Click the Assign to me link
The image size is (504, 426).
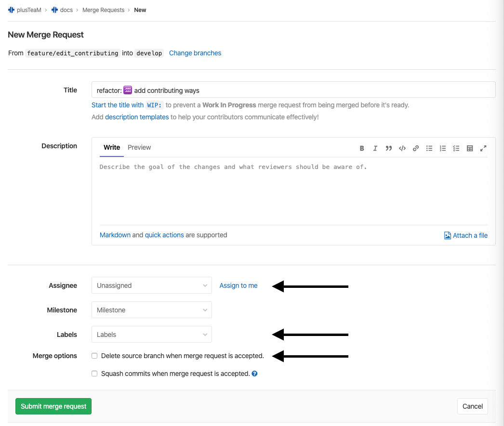239,285
